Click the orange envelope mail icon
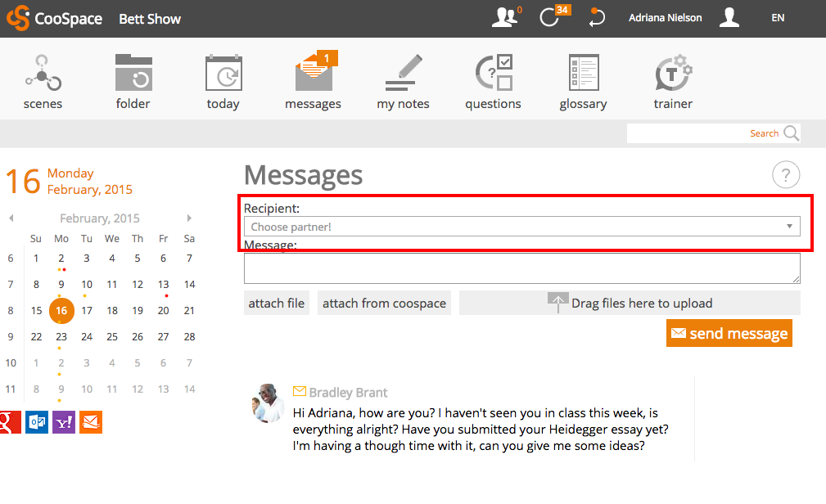The width and height of the screenshot is (826, 504). (91, 422)
